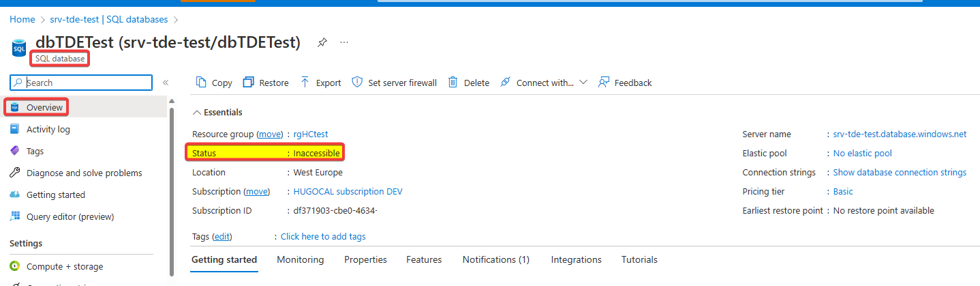Click Set server firewall button label
This screenshot has height=286, width=980.
coord(402,83)
